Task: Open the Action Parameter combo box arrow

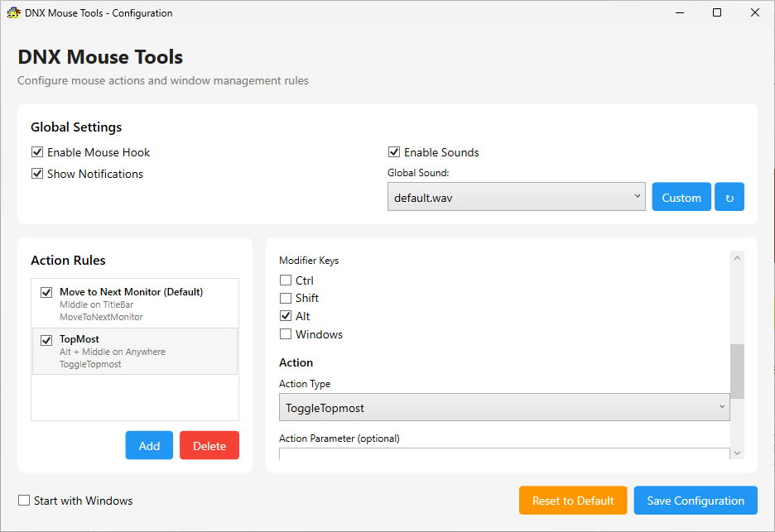Action: [x=722, y=453]
